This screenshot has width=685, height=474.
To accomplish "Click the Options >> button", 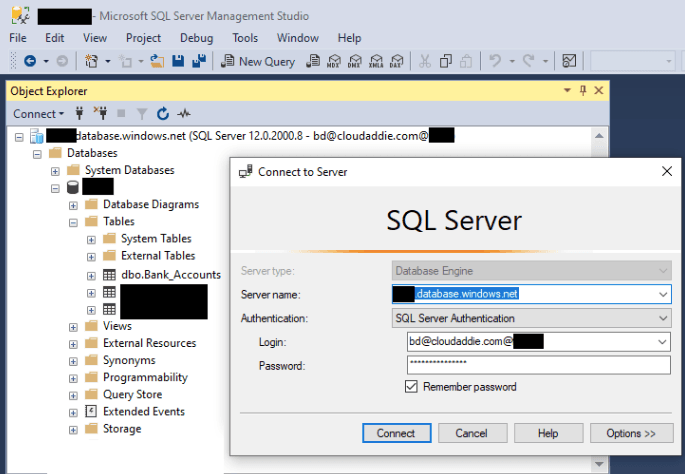I will pyautogui.click(x=631, y=433).
